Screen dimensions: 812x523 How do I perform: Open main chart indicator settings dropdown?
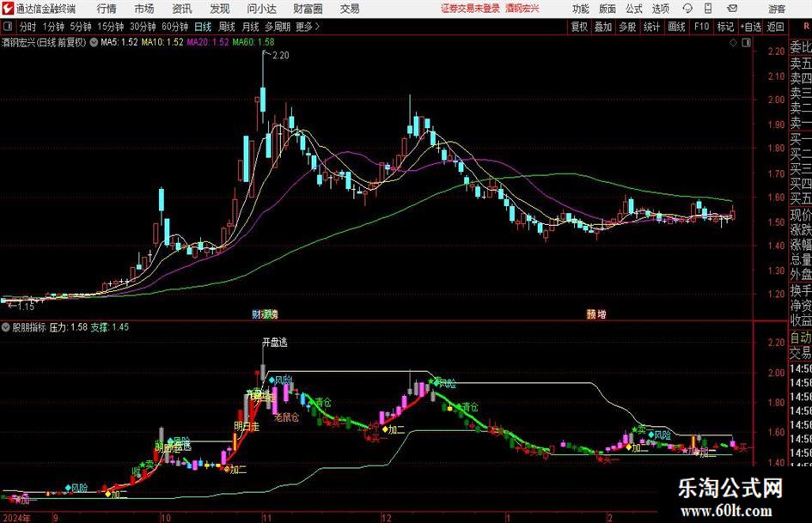click(94, 42)
